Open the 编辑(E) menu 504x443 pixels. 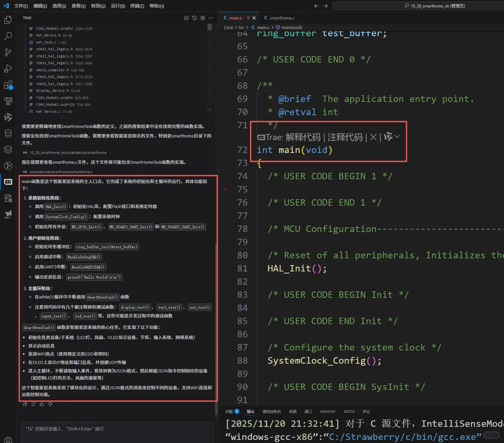coord(40,6)
